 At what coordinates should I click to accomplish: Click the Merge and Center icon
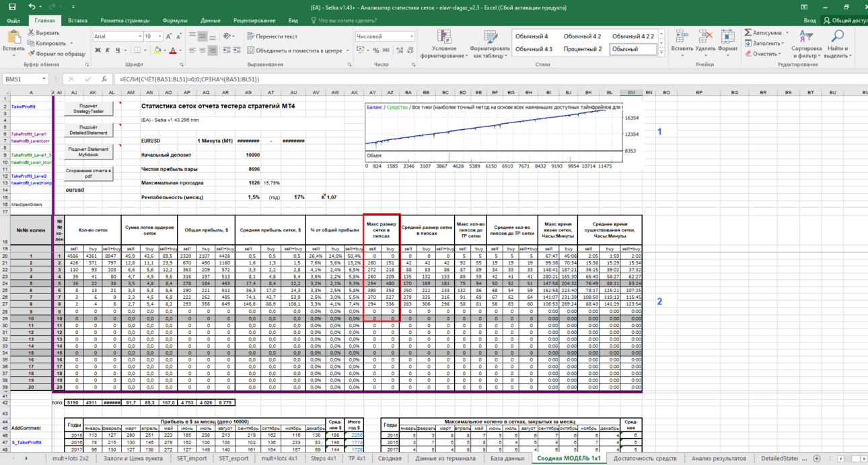(x=250, y=50)
